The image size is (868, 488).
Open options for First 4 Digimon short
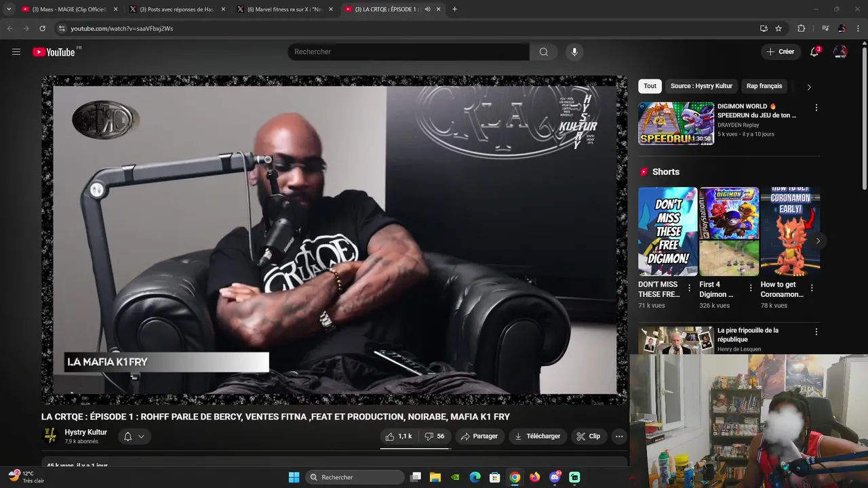pos(751,288)
